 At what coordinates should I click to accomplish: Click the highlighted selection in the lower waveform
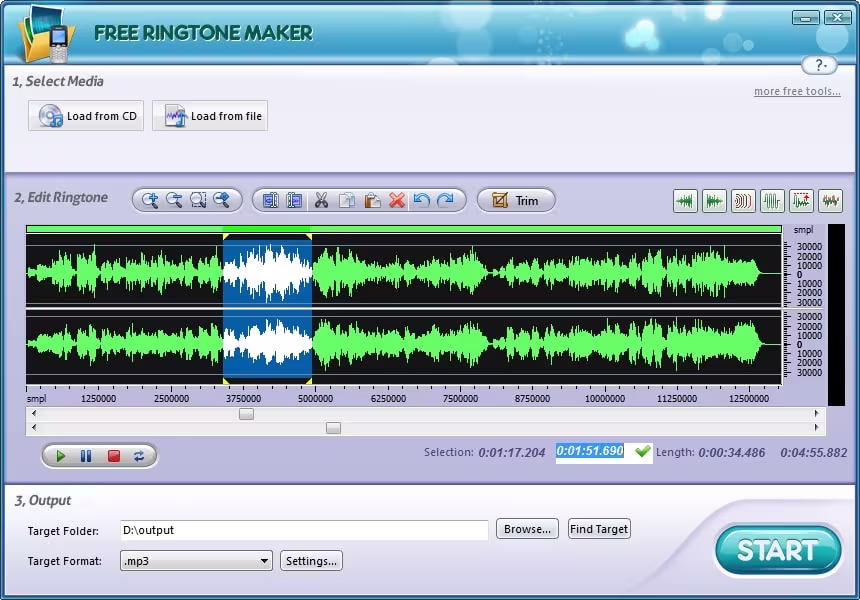267,344
